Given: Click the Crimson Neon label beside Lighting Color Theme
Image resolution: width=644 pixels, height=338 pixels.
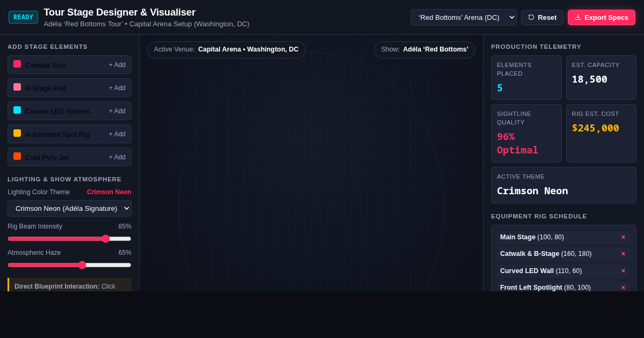Looking at the screenshot, I should coord(109,192).
